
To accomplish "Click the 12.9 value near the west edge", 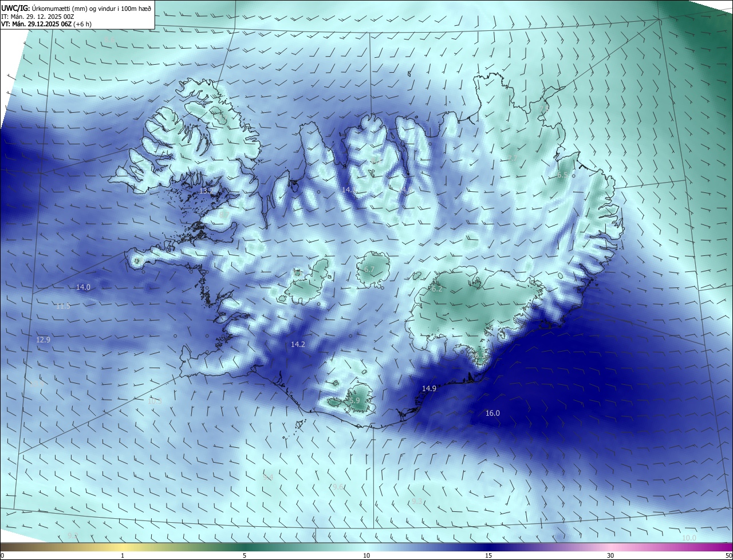I will coord(43,340).
